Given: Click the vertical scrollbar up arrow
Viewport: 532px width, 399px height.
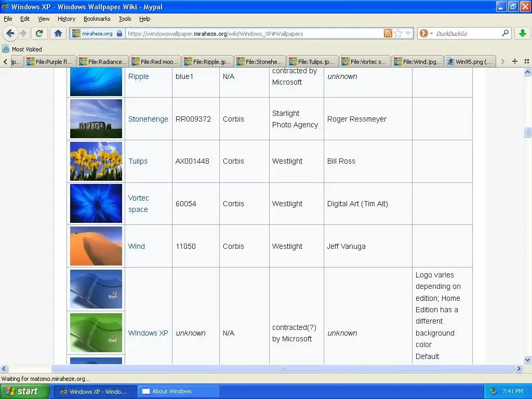Looking at the screenshot, I should coord(527,72).
